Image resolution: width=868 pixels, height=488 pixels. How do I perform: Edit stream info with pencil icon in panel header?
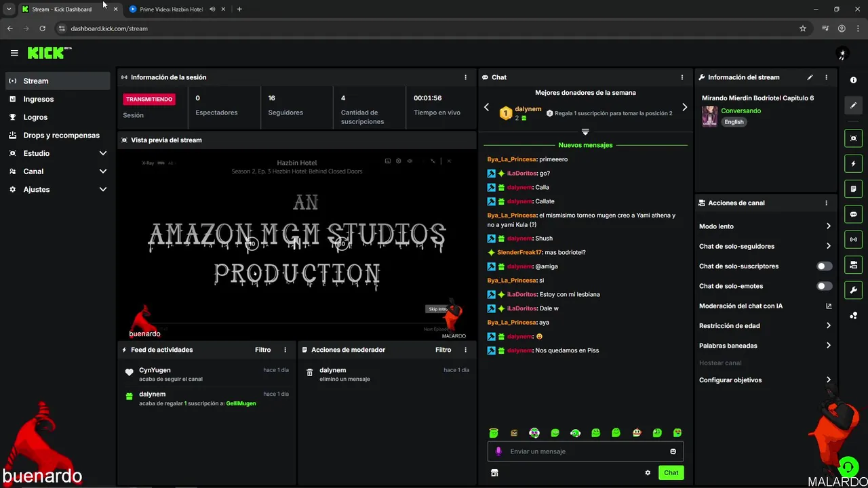810,77
